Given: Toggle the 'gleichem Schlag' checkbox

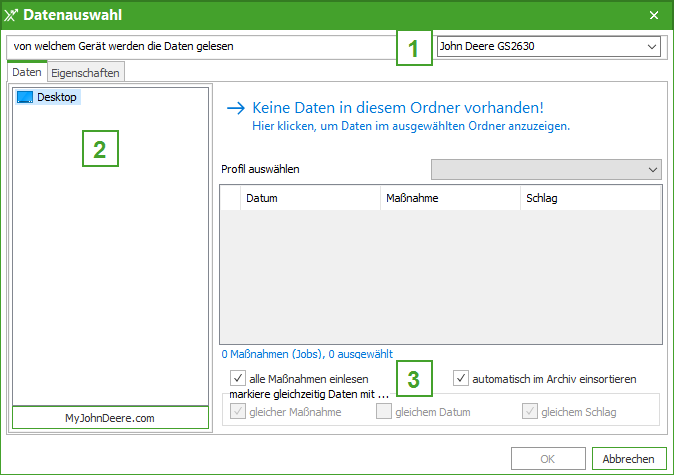Looking at the screenshot, I should (x=530, y=412).
